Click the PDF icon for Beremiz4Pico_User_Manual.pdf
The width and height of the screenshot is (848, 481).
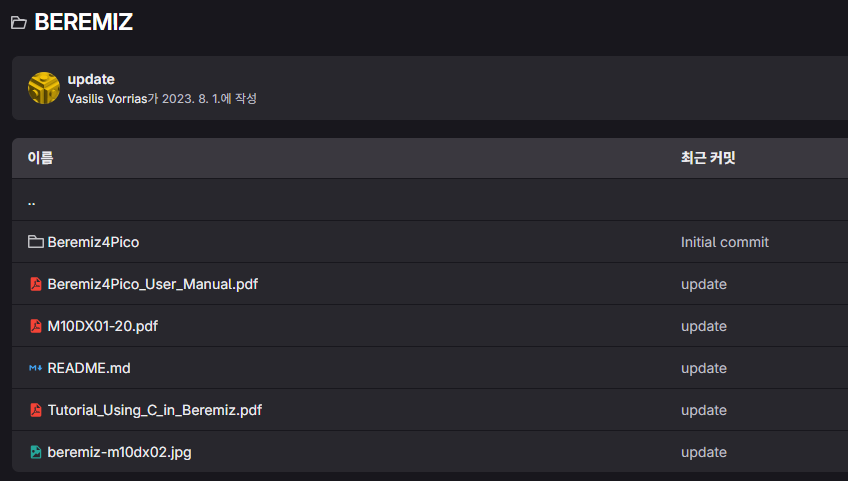tap(36, 284)
